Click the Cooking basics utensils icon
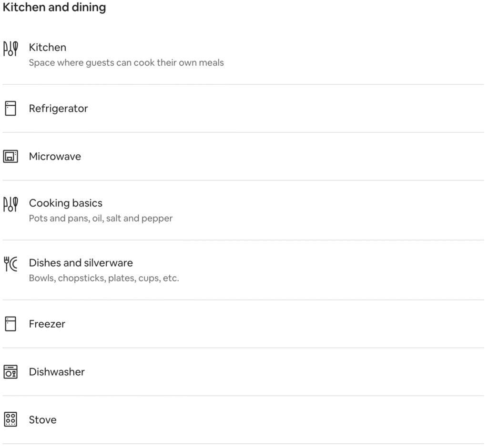488x448 pixels. coord(10,204)
